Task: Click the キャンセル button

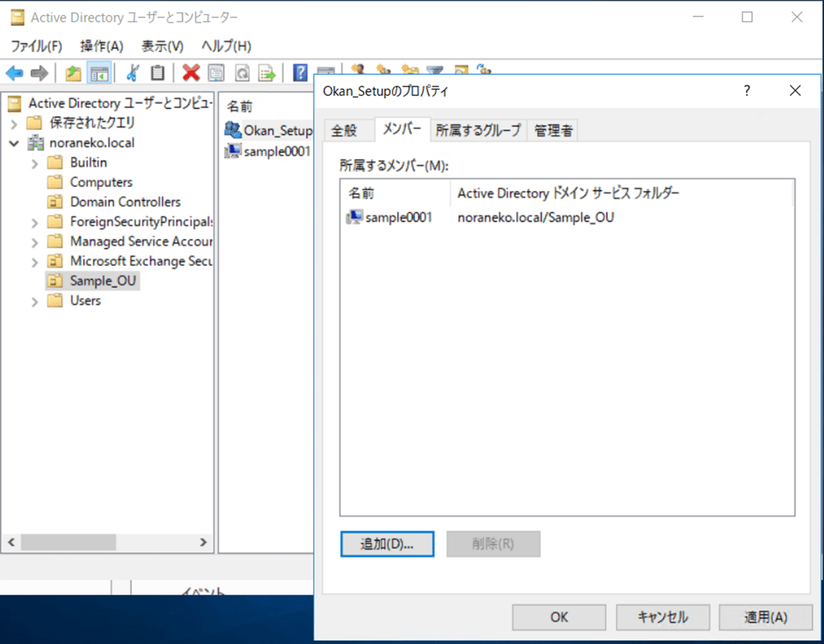Action: 663,616
